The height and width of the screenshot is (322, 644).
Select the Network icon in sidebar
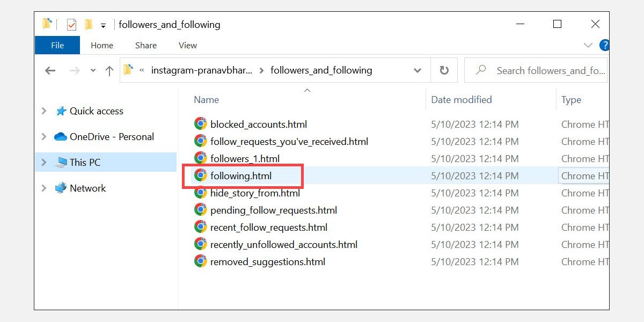(60, 188)
